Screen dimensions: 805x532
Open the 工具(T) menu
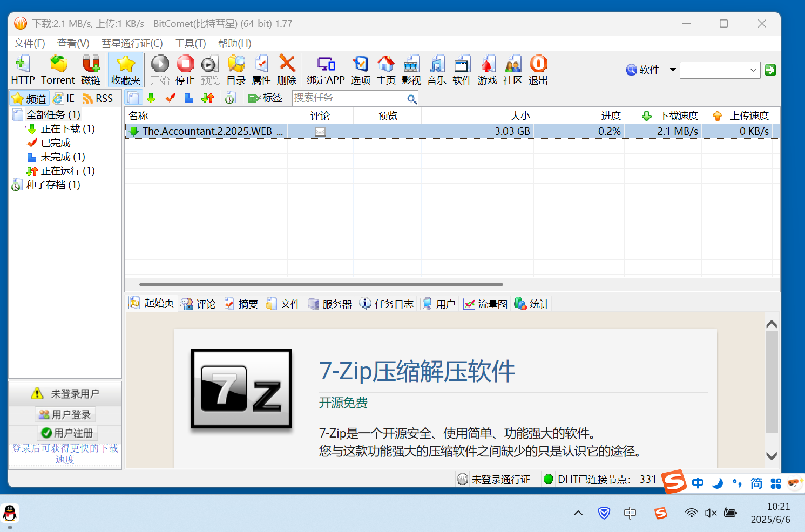click(191, 43)
